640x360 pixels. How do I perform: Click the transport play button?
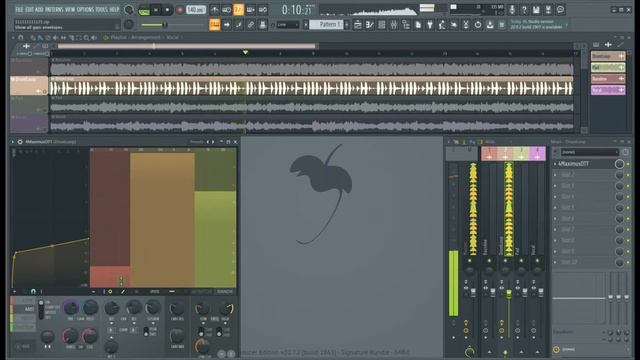[x=156, y=10]
